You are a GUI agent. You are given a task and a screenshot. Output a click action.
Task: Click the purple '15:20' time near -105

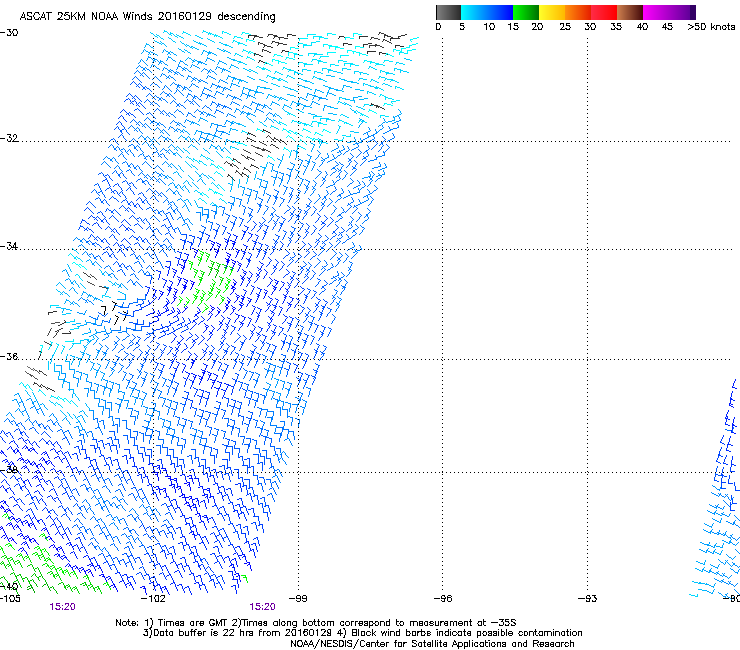(62, 607)
